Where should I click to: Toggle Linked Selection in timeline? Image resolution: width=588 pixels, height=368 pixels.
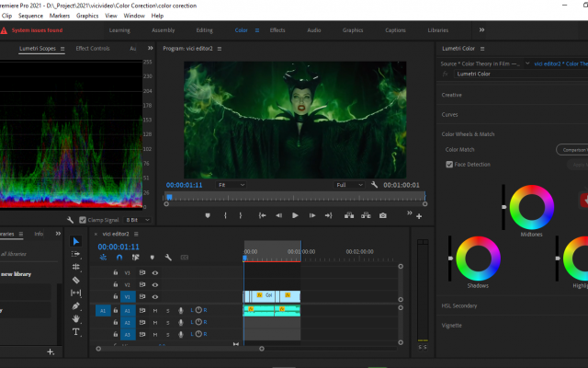pos(136,258)
